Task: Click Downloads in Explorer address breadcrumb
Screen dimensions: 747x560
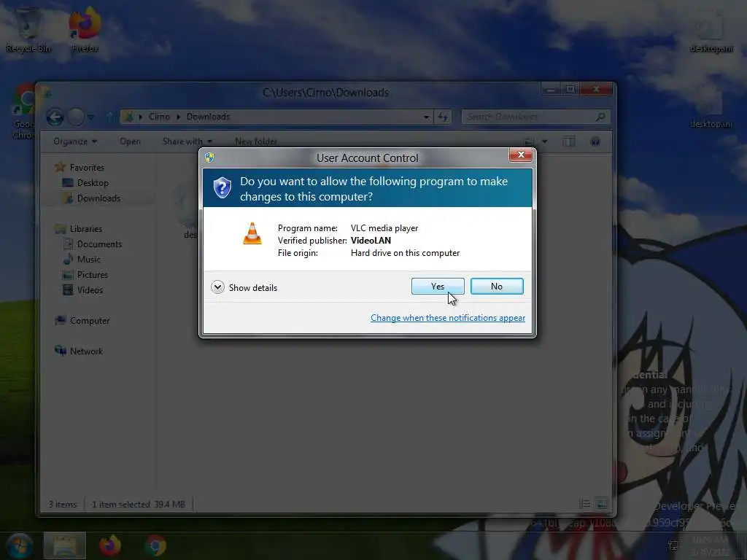Action: tap(208, 117)
